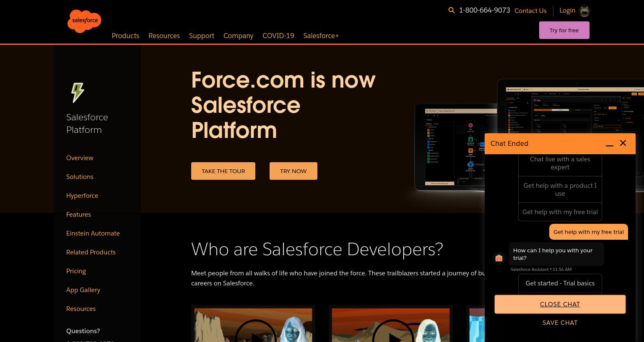The image size is (644, 342).
Task: Click the Salesforce cloud logo
Action: tap(84, 21)
